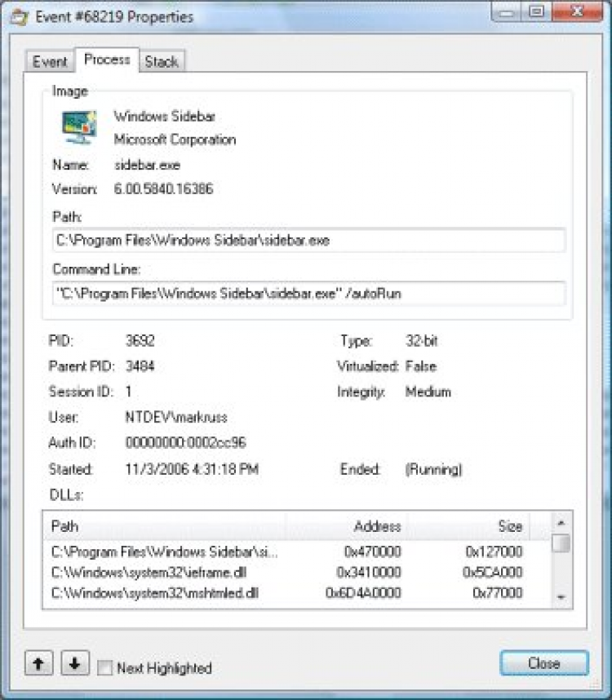Click the Parent PID value 3484

tap(140, 366)
